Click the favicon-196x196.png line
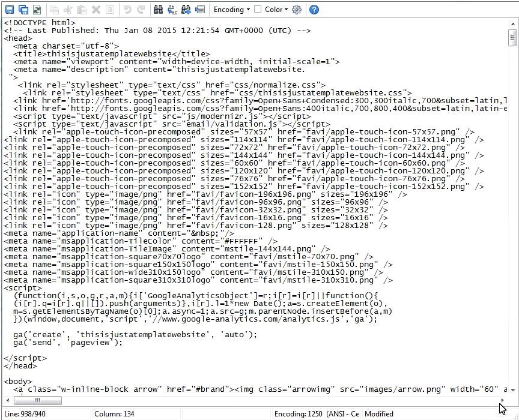Viewport: 519px width, 420px height. 205,194
